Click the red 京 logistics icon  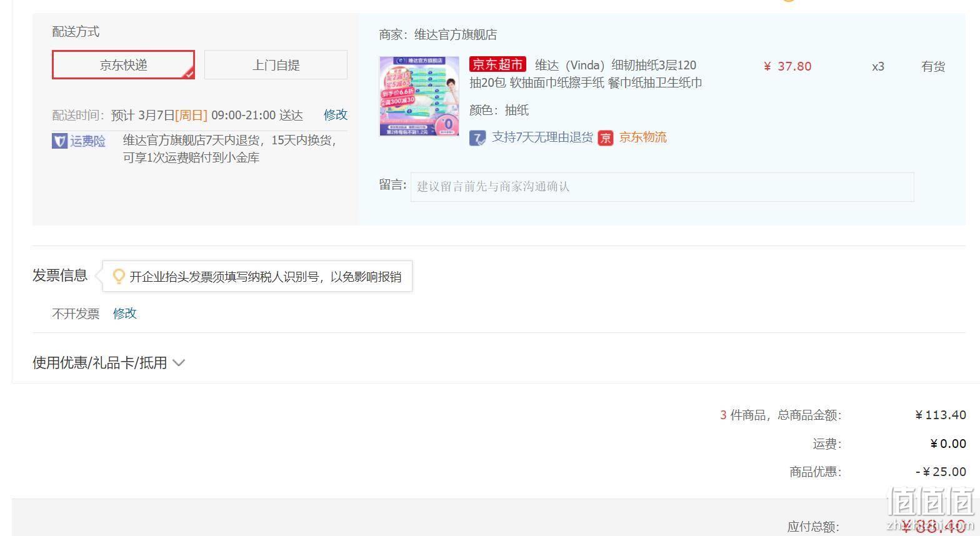coord(606,138)
